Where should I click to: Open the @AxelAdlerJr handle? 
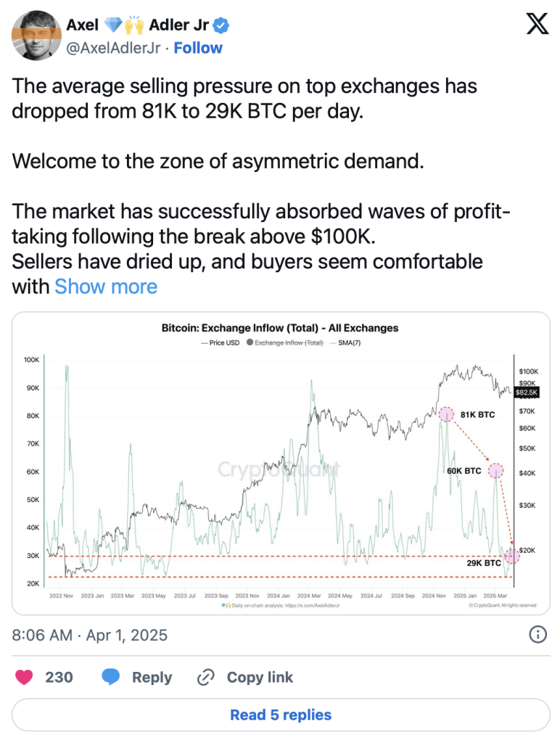[112, 48]
